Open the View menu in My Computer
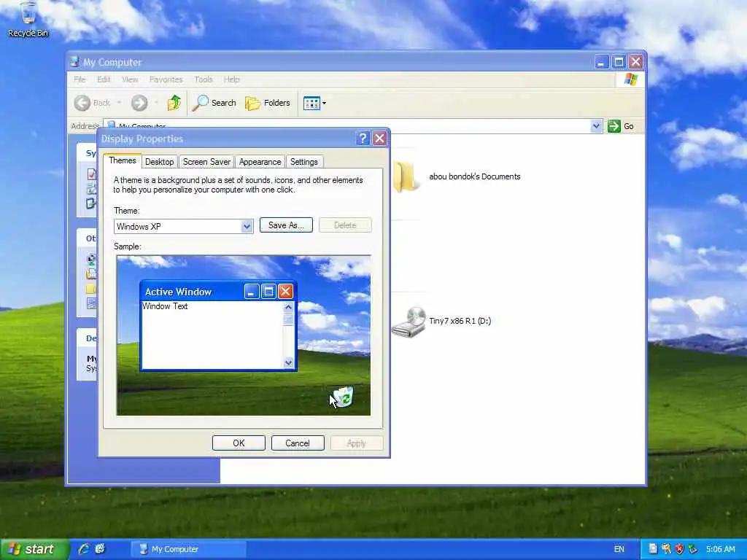The width and height of the screenshot is (747, 560). (x=130, y=79)
